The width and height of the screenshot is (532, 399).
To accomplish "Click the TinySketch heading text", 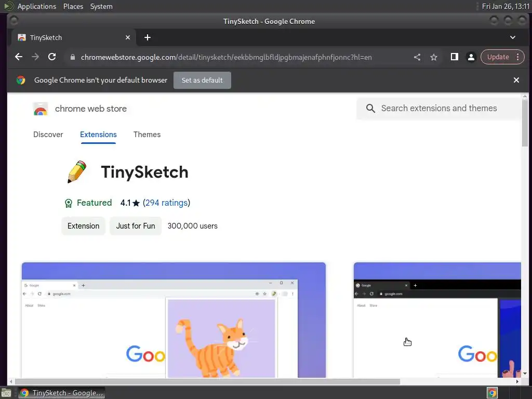I will coord(144,172).
